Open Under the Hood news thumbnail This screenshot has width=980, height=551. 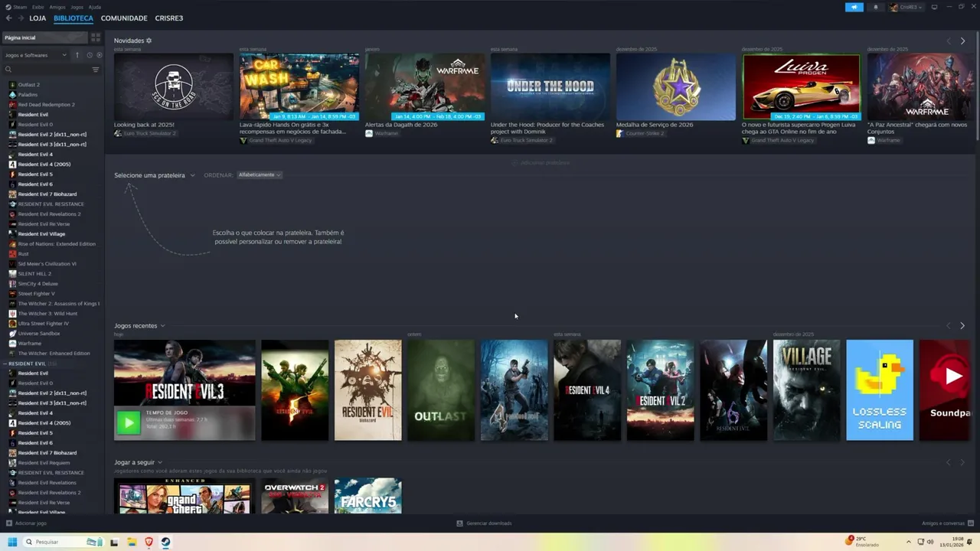pos(550,86)
